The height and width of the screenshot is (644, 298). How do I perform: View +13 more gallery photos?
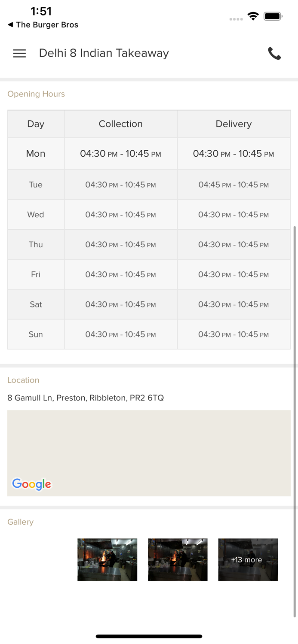point(248,559)
